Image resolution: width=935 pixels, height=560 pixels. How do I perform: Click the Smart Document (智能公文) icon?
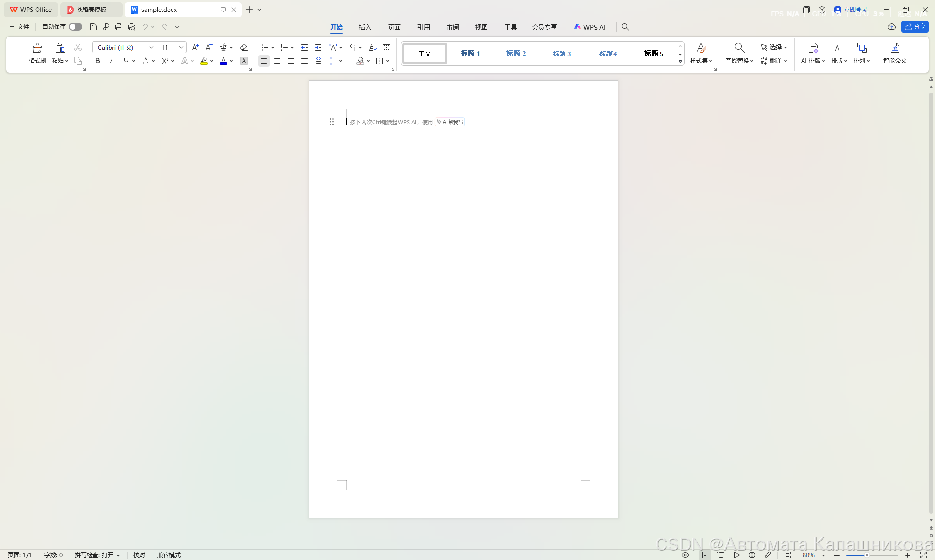[895, 48]
